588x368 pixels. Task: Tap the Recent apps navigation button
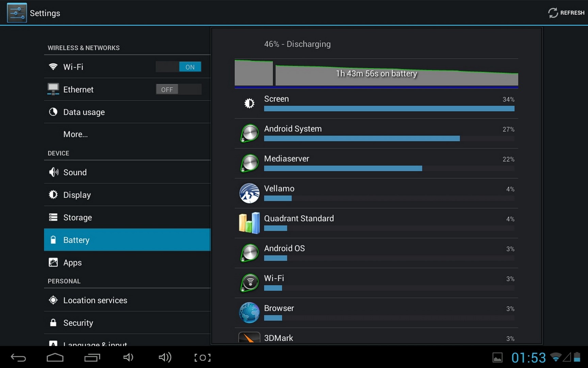click(x=92, y=357)
